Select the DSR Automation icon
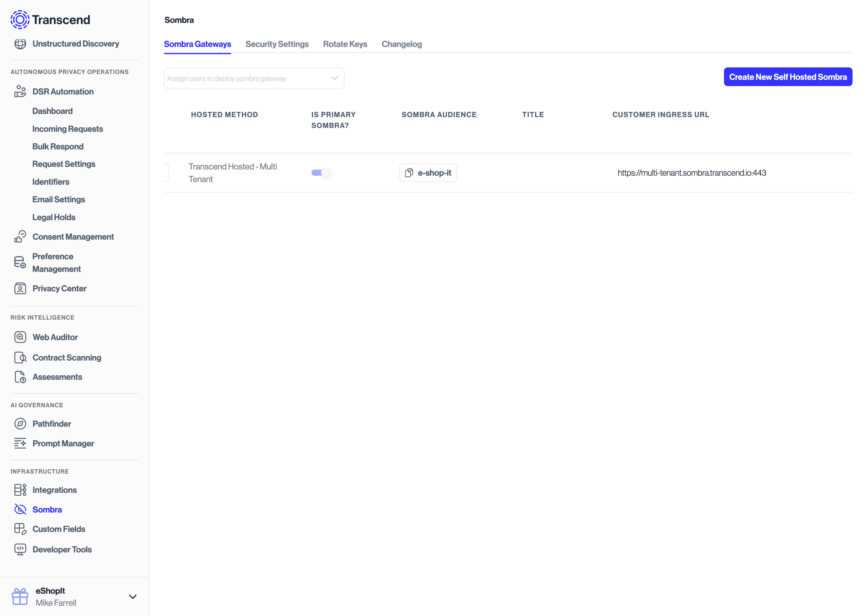The height and width of the screenshot is (616, 867). pos(20,91)
